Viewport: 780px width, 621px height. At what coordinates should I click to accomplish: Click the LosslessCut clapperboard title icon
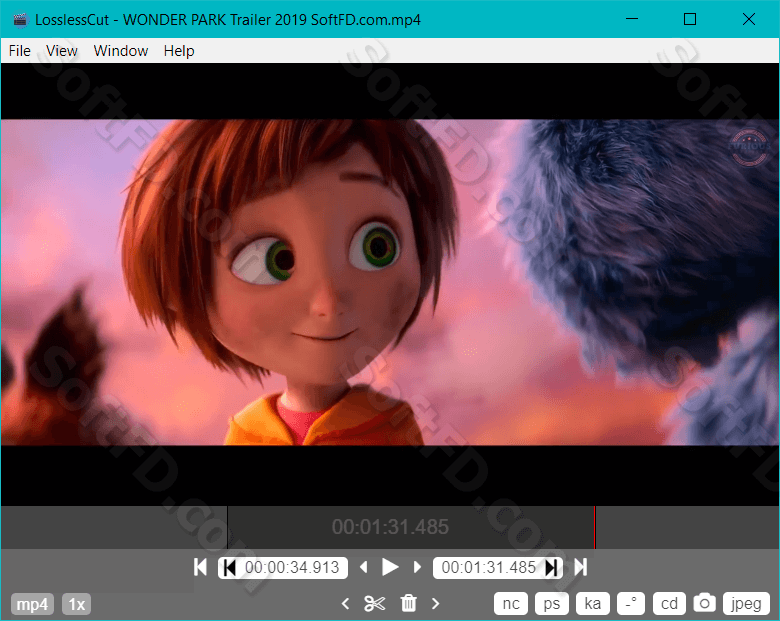[x=20, y=19]
